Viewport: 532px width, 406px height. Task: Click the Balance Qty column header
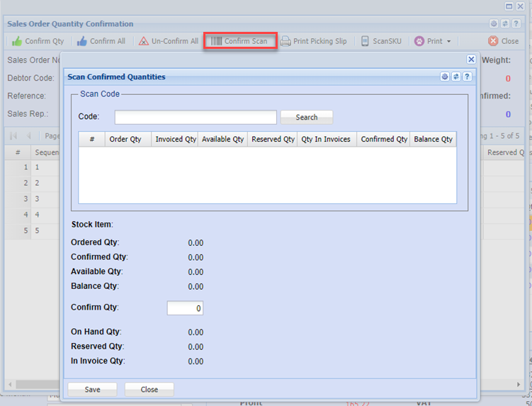tap(433, 140)
